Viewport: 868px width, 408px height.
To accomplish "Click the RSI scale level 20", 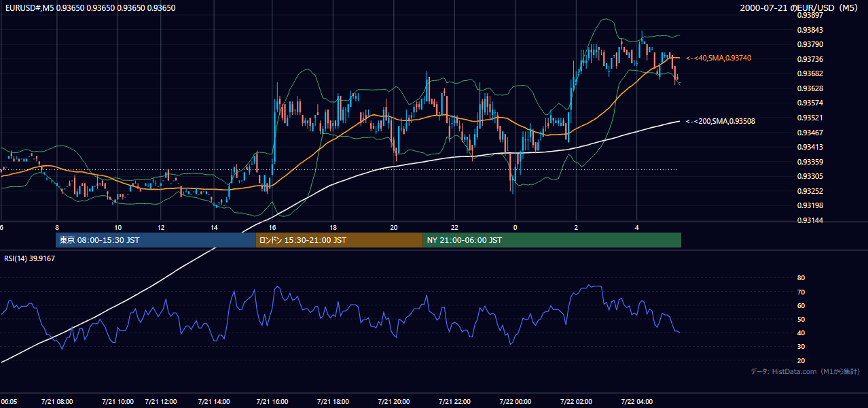I will 801,361.
